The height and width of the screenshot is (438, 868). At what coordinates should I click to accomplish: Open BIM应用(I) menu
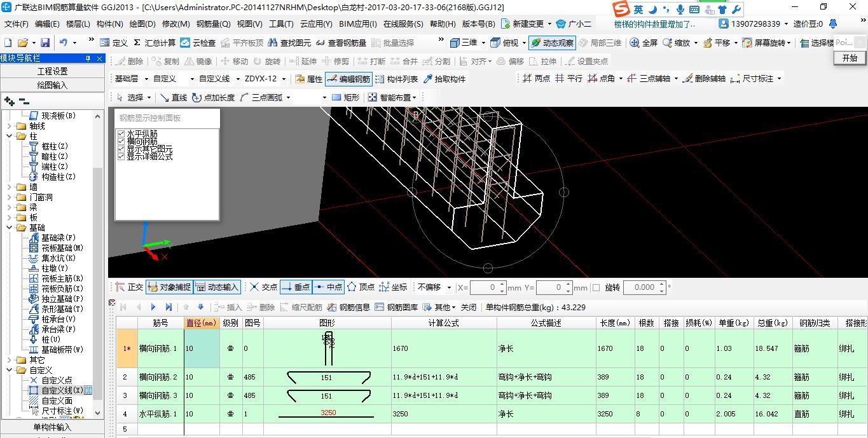[x=358, y=24]
